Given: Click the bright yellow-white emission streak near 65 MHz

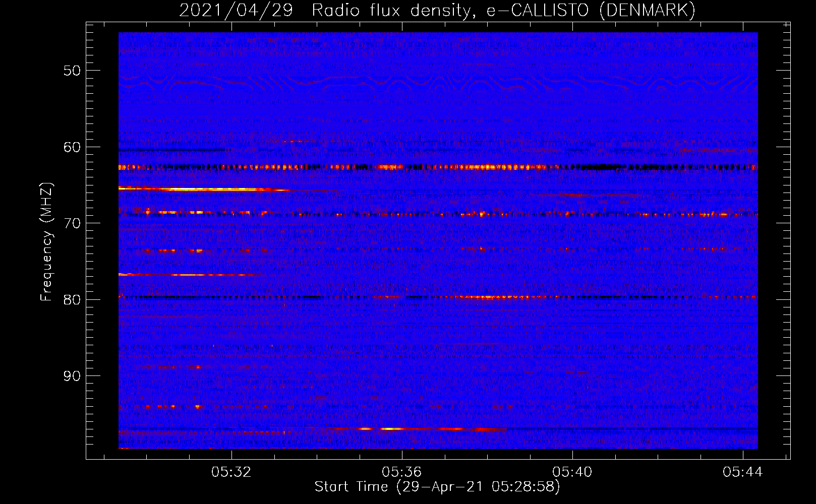Looking at the screenshot, I should [x=204, y=189].
